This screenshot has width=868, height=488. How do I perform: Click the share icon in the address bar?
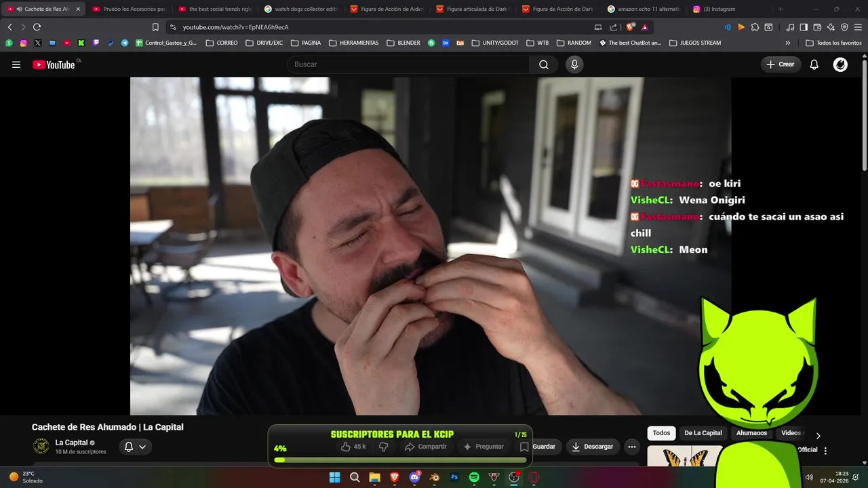[613, 27]
